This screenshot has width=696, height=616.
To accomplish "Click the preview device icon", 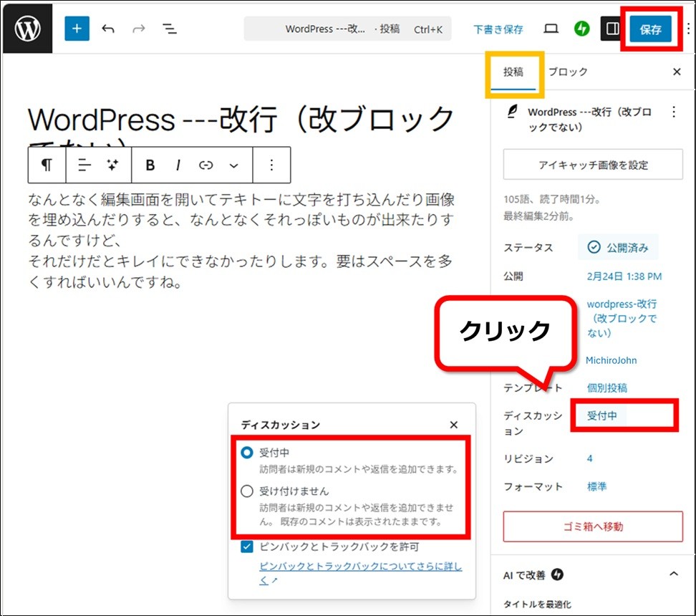I will 551,29.
